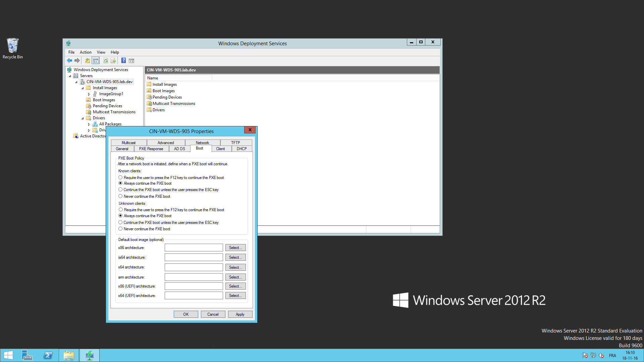Switch to the TFTP tab
The image size is (644, 362).
pos(235,143)
